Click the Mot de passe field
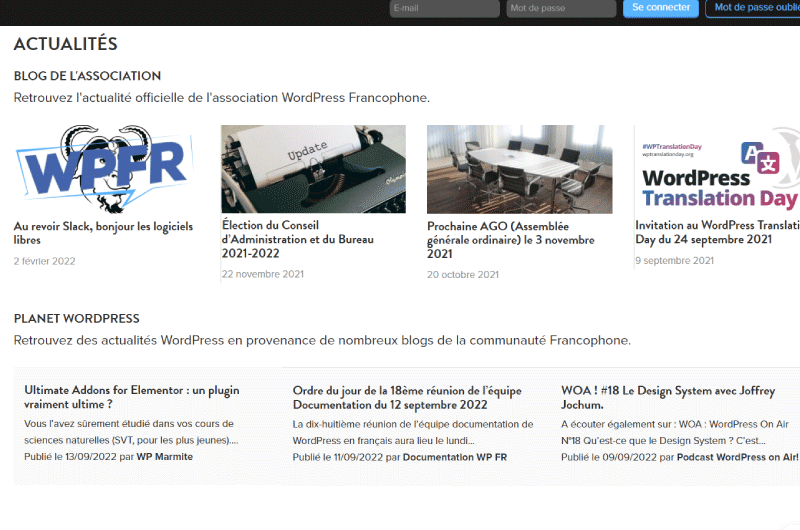 pyautogui.click(x=561, y=8)
